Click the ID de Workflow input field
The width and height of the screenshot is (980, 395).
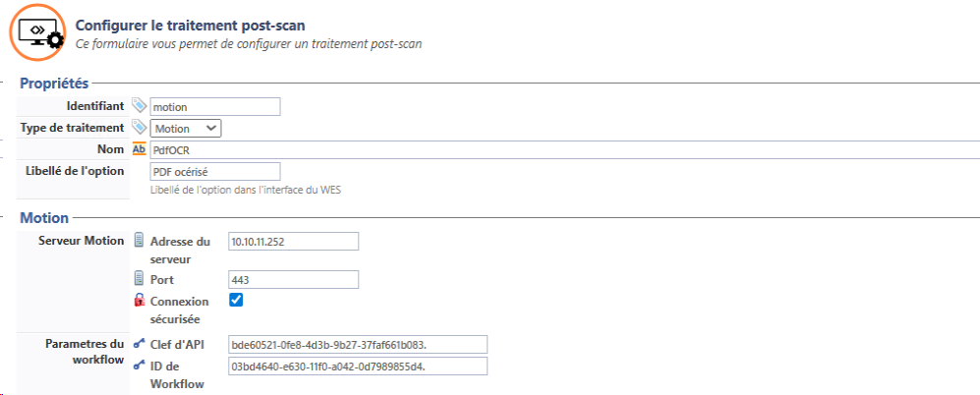coord(358,366)
